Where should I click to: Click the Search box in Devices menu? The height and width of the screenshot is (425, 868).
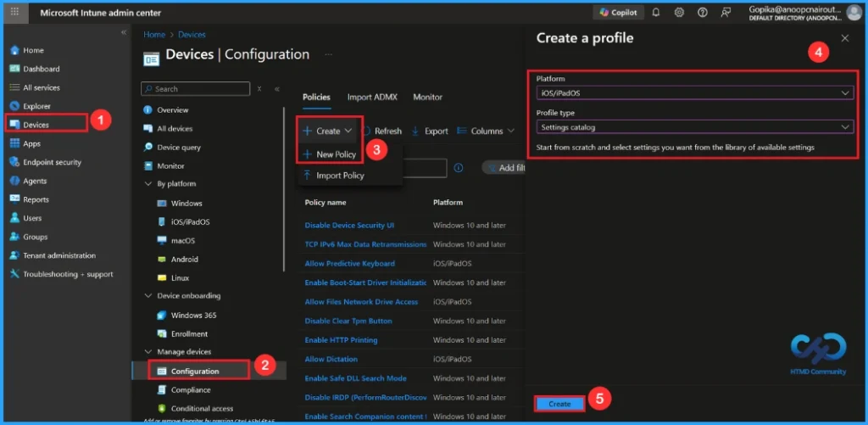click(x=196, y=89)
